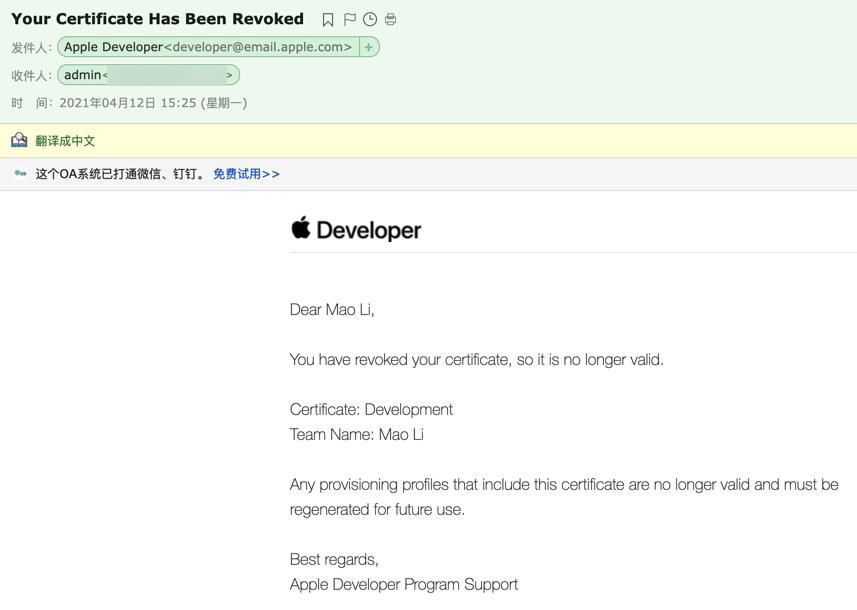Screen dimensions: 857x610
Task: Click the line 'You have revoked your certificate'
Action: point(477,360)
